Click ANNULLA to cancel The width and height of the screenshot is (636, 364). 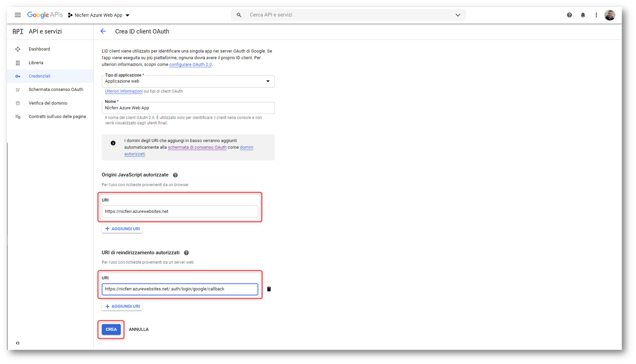139,329
